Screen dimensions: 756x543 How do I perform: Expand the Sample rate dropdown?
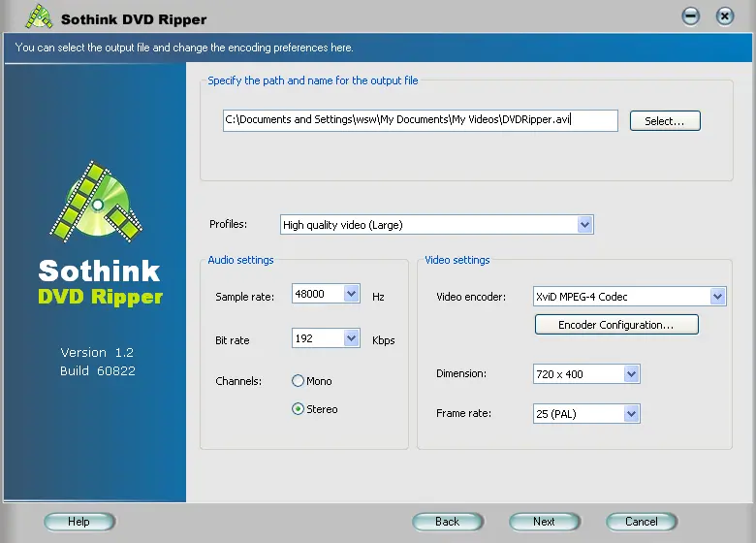coord(352,294)
